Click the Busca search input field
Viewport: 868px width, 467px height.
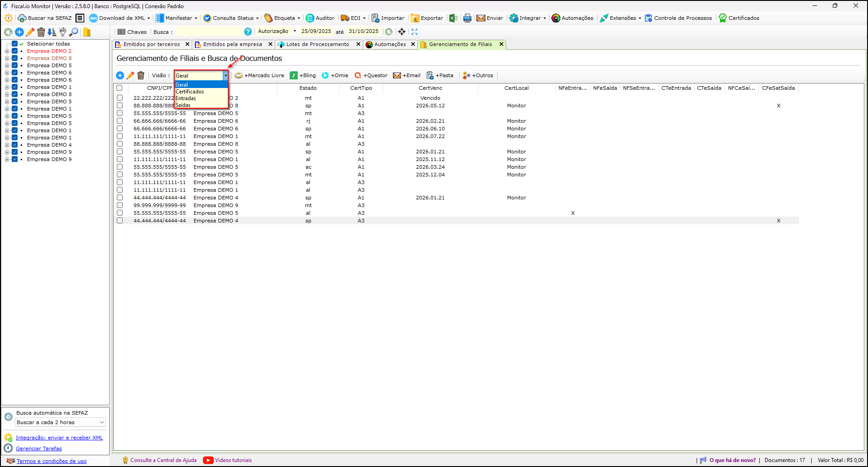tap(208, 32)
